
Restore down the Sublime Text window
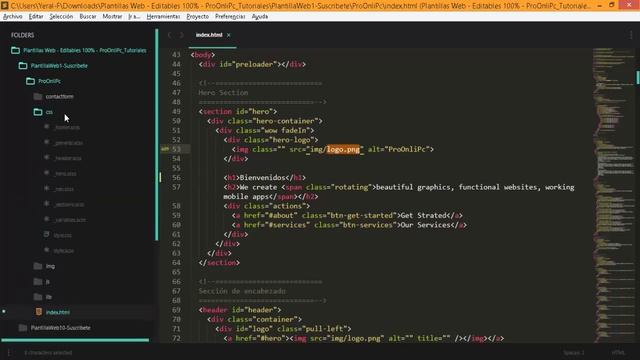pyautogui.click(x=611, y=5)
